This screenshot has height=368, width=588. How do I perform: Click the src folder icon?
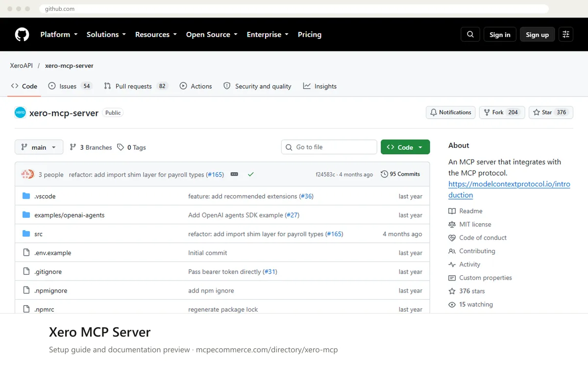[x=26, y=234]
